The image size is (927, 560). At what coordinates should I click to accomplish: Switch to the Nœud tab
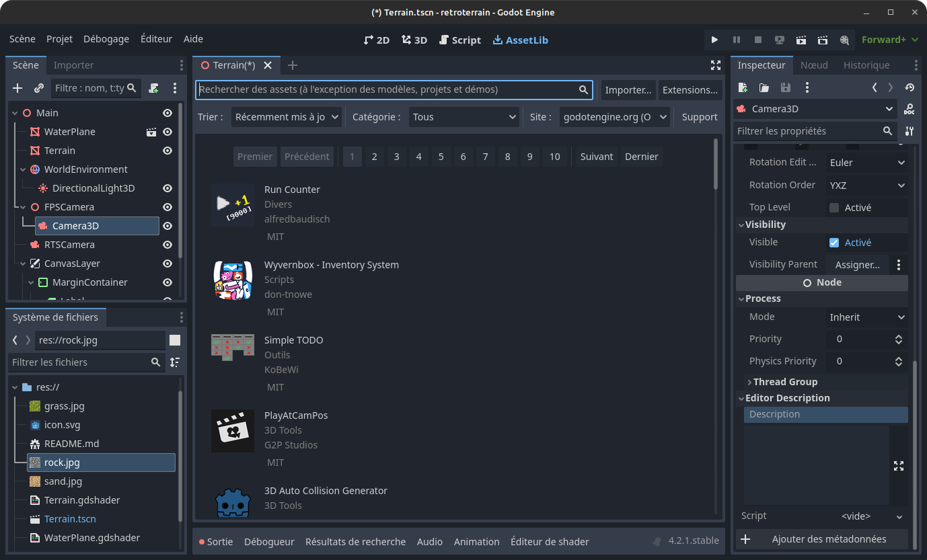[814, 65]
